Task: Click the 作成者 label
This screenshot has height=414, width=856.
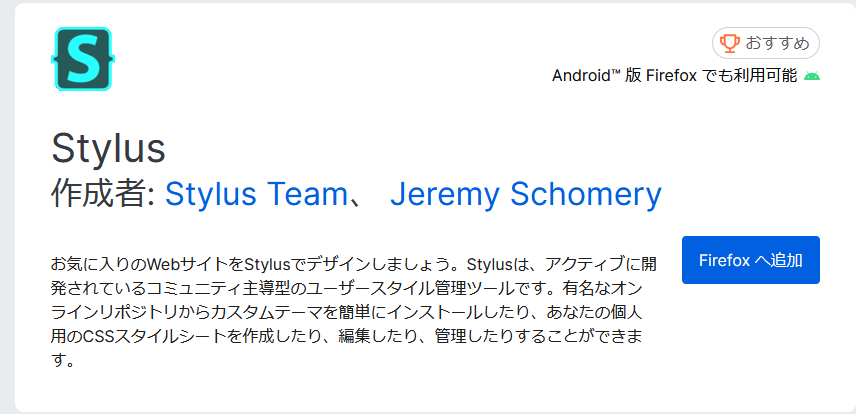Action: 104,194
